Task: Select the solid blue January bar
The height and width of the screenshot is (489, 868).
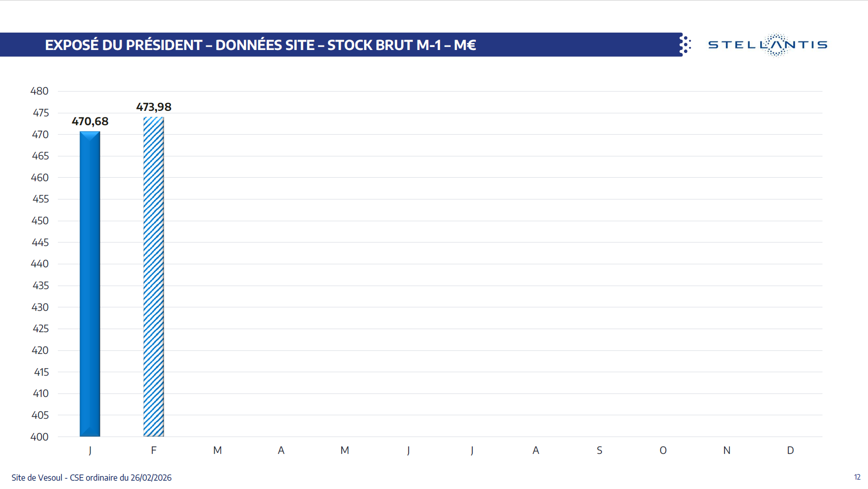Action: [90, 284]
